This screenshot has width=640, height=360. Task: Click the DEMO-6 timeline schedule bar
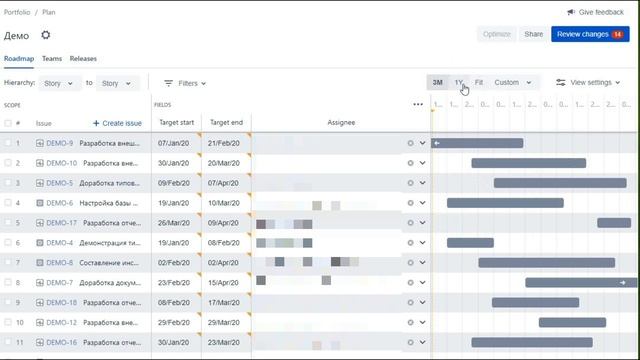(505, 203)
